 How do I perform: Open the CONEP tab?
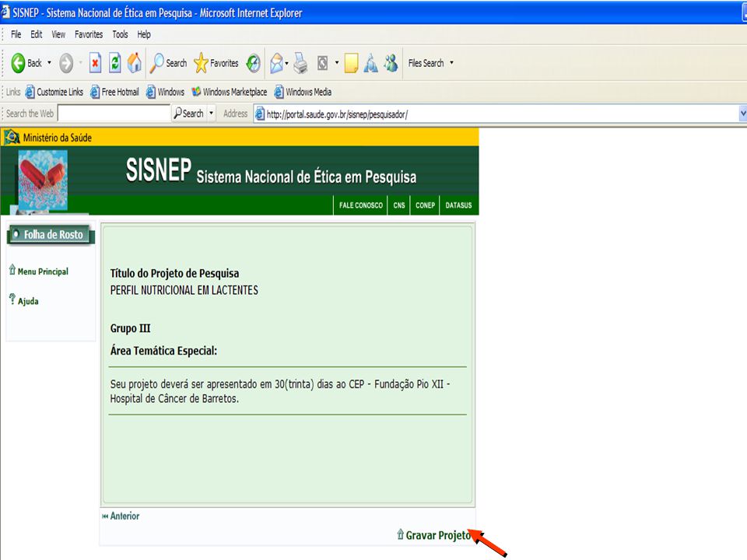click(425, 205)
